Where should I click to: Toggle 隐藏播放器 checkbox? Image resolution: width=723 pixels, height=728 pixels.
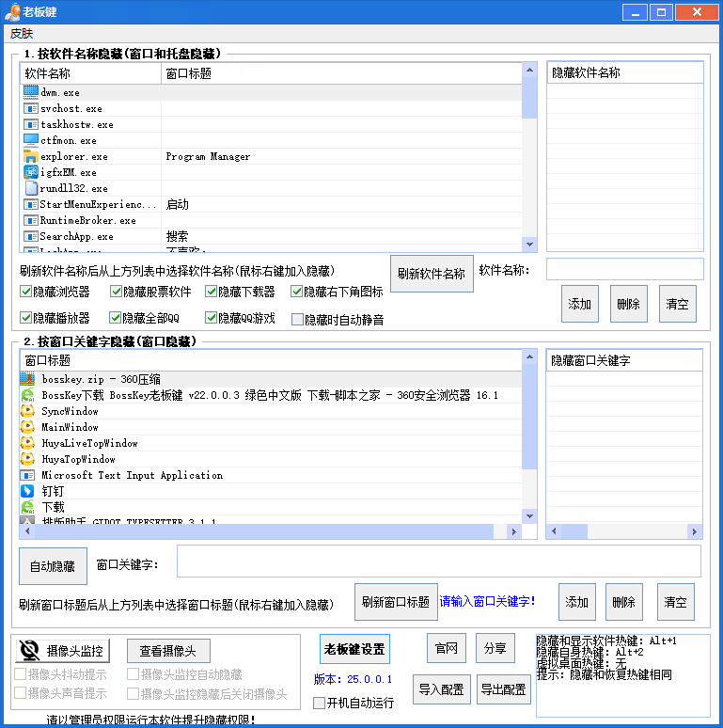pyautogui.click(x=25, y=318)
